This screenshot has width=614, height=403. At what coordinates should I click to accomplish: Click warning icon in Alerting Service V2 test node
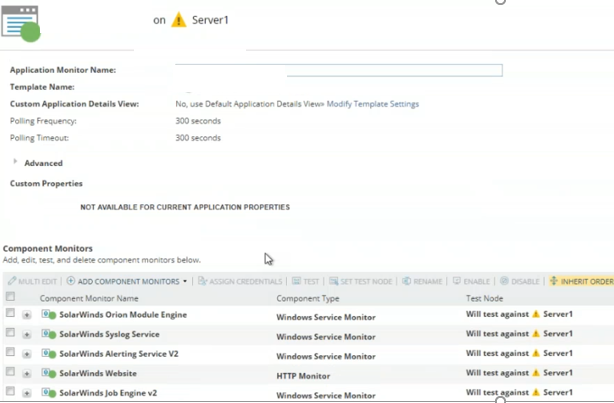coord(536,353)
